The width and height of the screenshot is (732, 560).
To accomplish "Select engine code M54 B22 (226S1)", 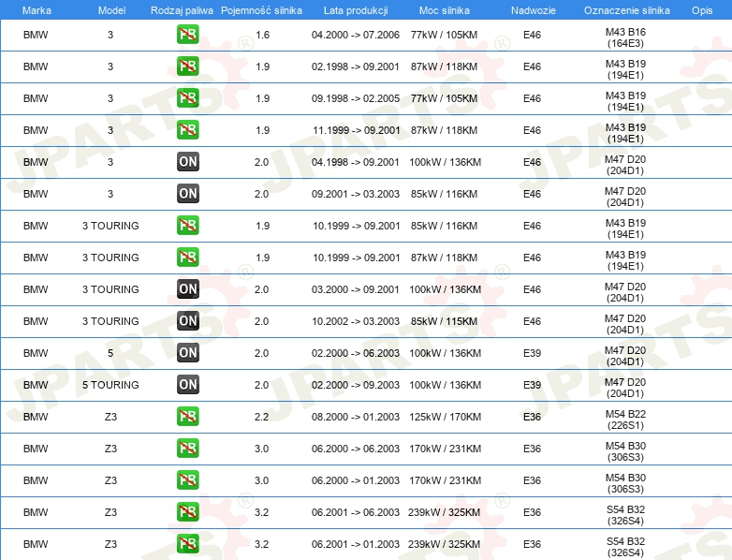I will (x=625, y=420).
